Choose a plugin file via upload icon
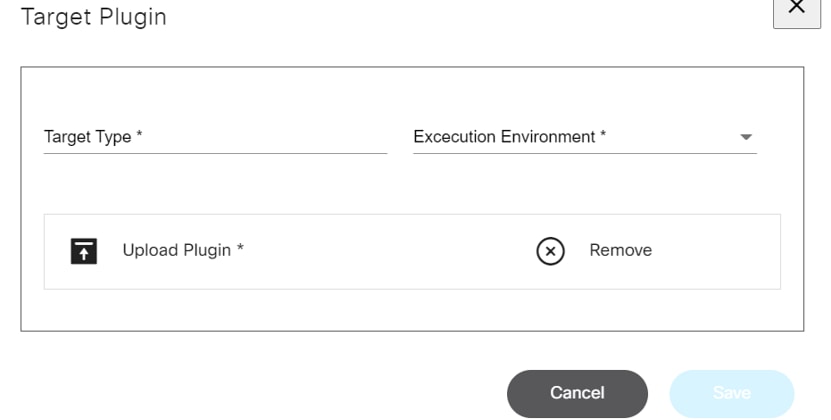Viewport: 831px width, 420px height. 84,251
